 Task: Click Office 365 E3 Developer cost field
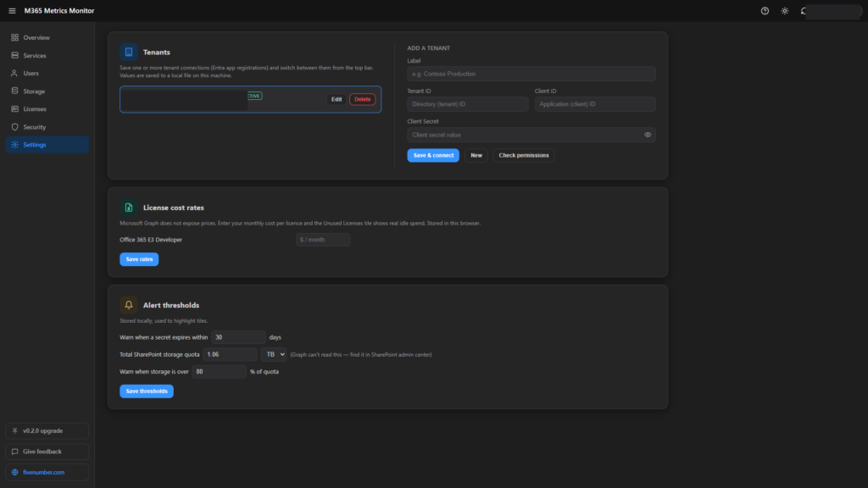pyautogui.click(x=323, y=240)
